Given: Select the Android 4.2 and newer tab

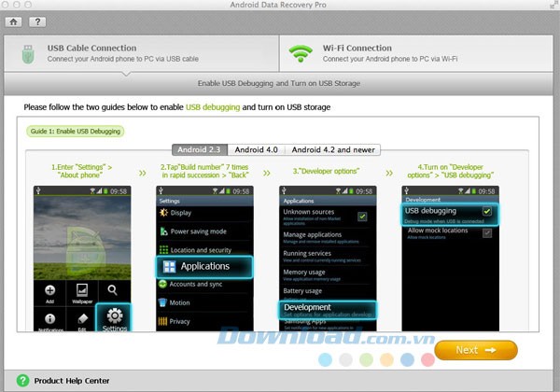Looking at the screenshot, I should coord(335,148).
